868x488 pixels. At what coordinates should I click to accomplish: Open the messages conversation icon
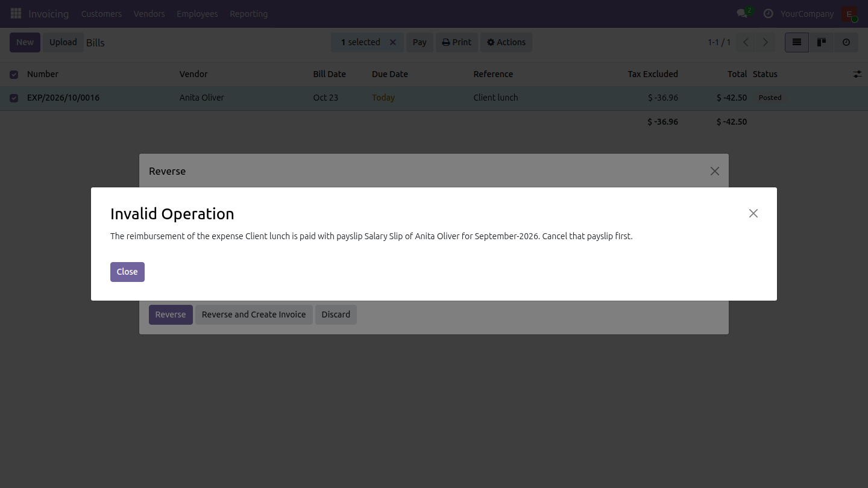coord(743,13)
